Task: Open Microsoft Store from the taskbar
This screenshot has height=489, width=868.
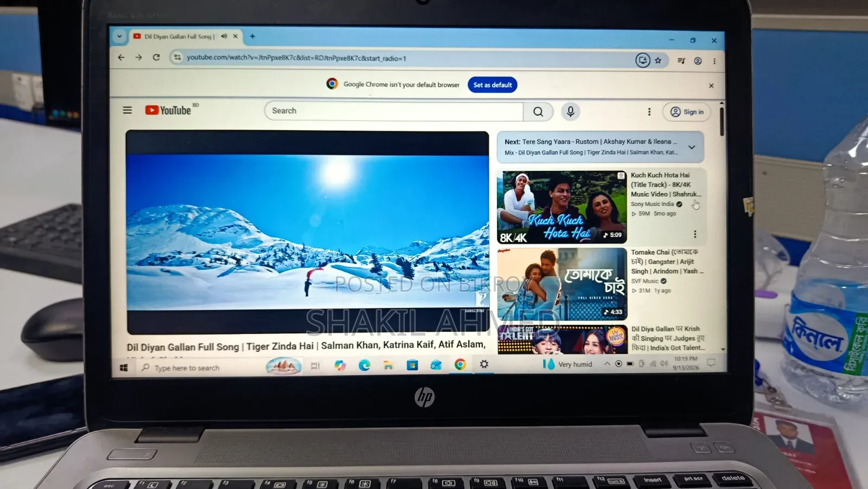Action: [412, 365]
